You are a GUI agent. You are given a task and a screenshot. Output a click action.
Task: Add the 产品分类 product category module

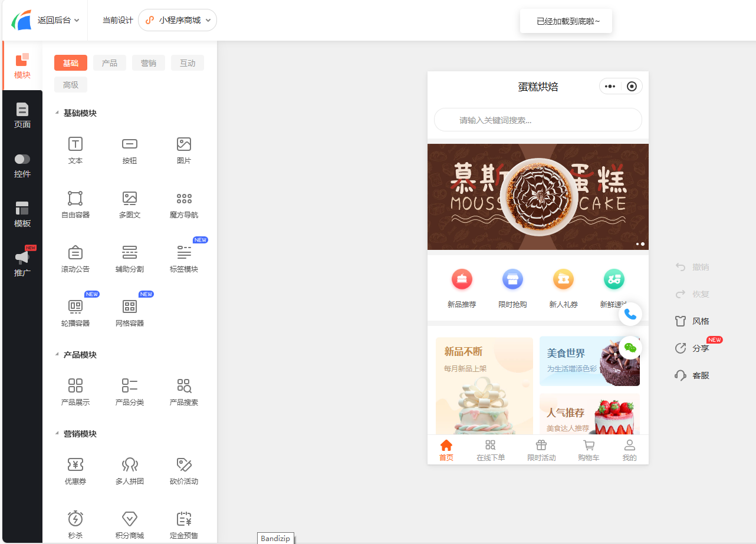[130, 392]
